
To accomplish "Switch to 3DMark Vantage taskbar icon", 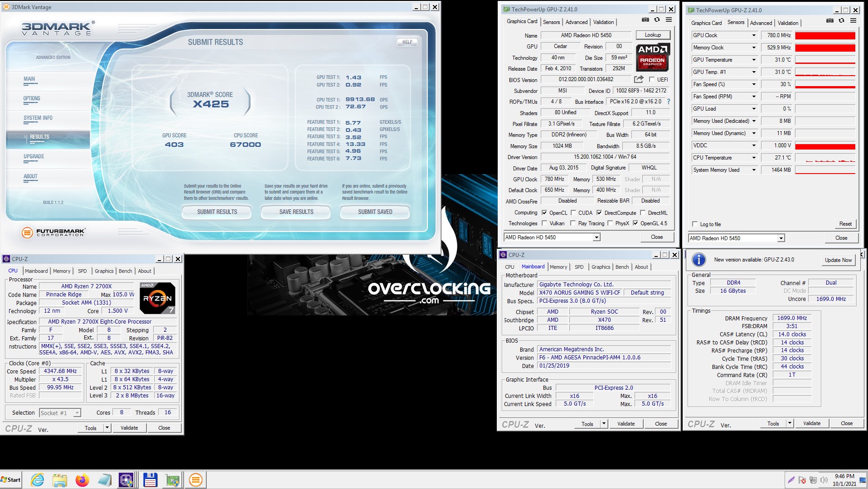I will coord(196,480).
